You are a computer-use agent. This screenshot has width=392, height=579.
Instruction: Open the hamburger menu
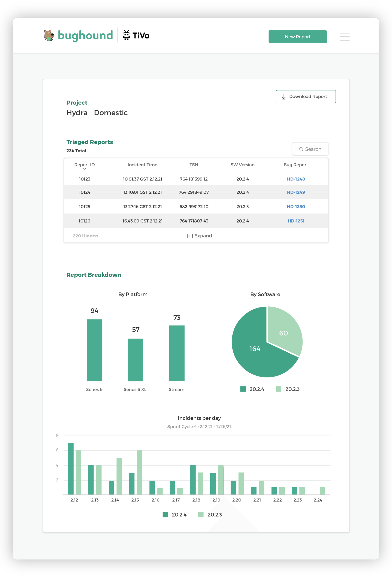pos(344,37)
